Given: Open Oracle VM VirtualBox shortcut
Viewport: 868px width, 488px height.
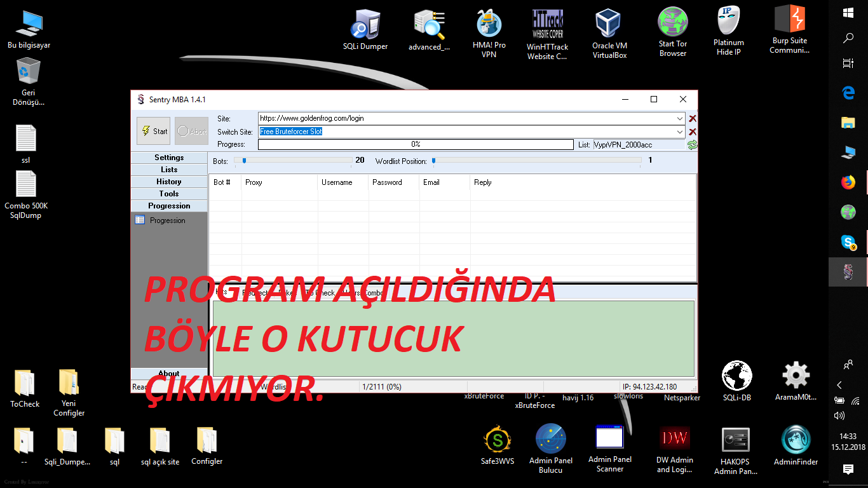Looking at the screenshot, I should pos(609,34).
